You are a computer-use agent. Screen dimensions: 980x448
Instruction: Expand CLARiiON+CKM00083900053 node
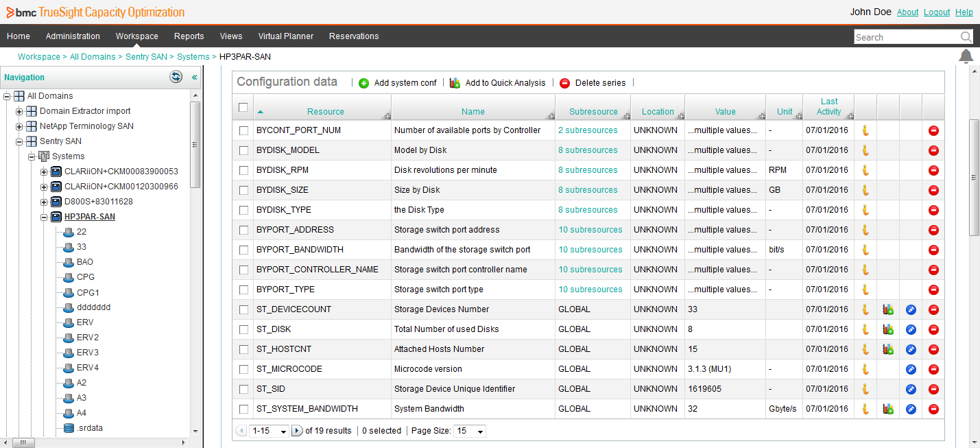pyautogui.click(x=44, y=172)
